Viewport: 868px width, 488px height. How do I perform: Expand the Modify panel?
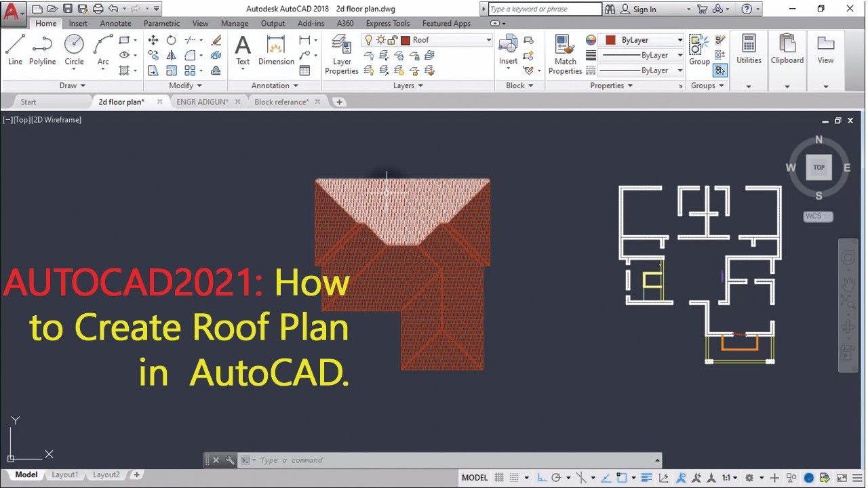tap(186, 85)
